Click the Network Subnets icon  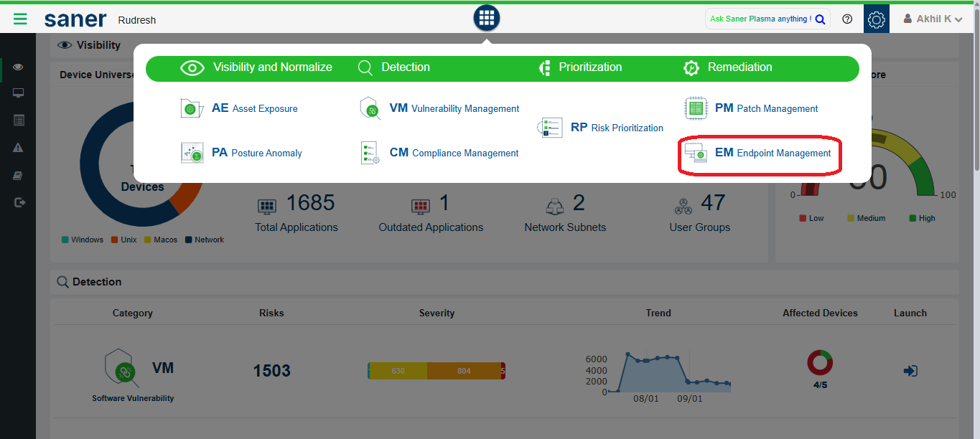pos(555,206)
